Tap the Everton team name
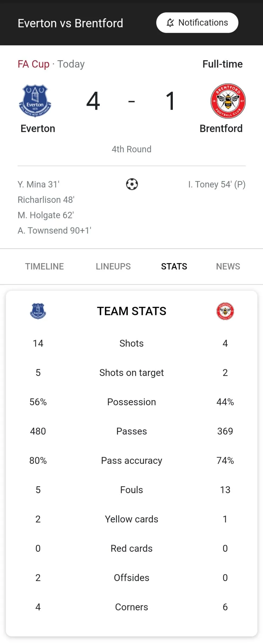 pos(38,129)
